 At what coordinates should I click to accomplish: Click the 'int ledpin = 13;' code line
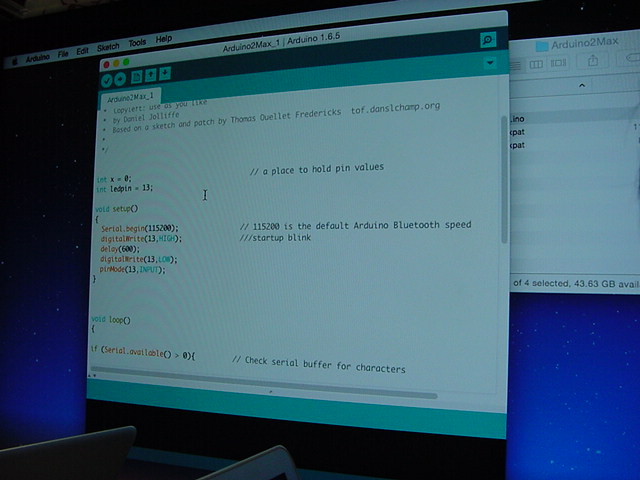click(124, 189)
